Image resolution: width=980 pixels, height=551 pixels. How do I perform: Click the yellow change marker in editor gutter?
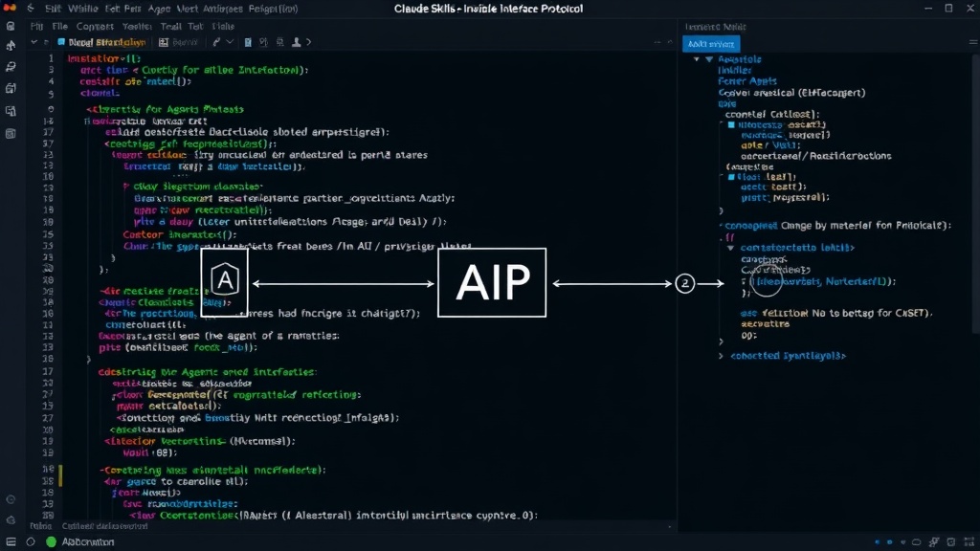[x=60, y=475]
